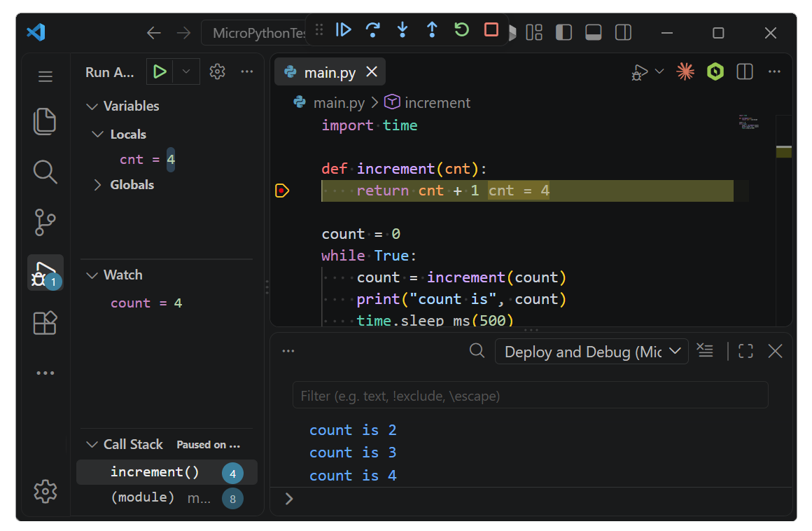812x531 pixels.
Task: Stop the debug session
Action: click(x=491, y=29)
